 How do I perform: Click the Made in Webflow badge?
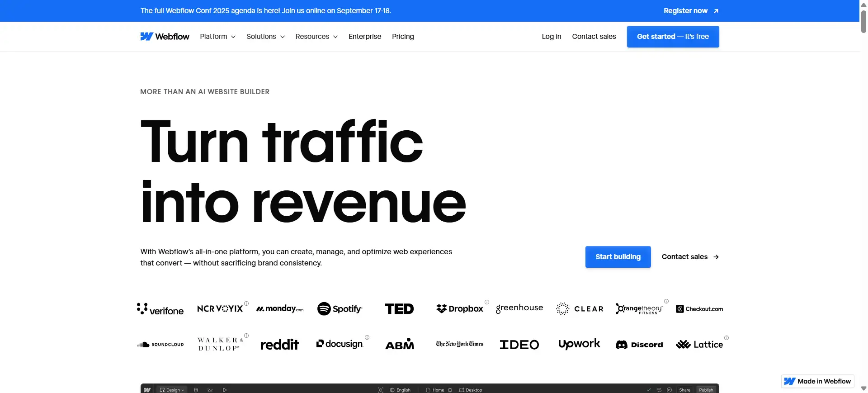(x=818, y=381)
